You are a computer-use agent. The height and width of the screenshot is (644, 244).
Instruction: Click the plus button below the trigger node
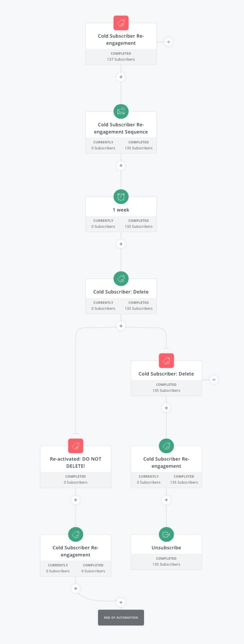(121, 77)
